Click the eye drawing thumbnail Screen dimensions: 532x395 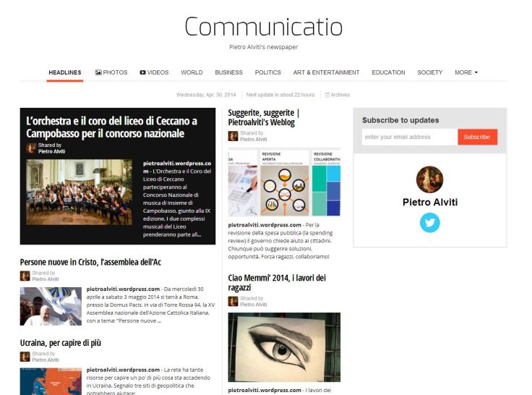[284, 347]
